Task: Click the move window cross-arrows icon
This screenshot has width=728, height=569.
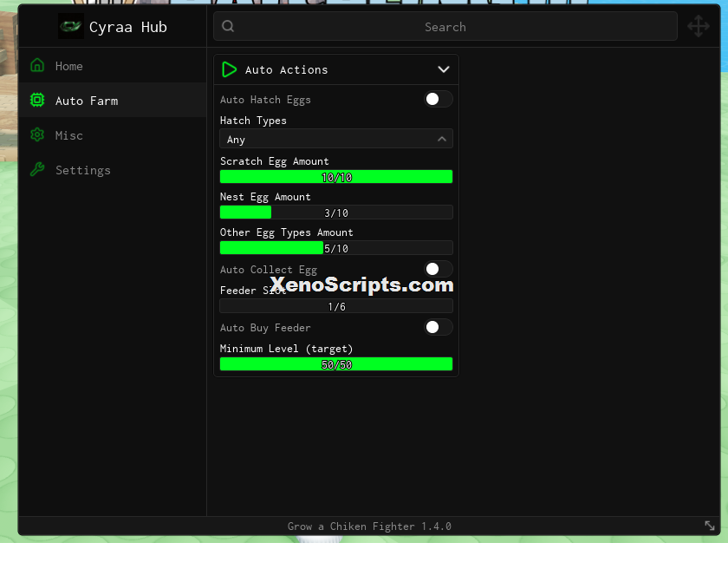Action: pos(699,26)
